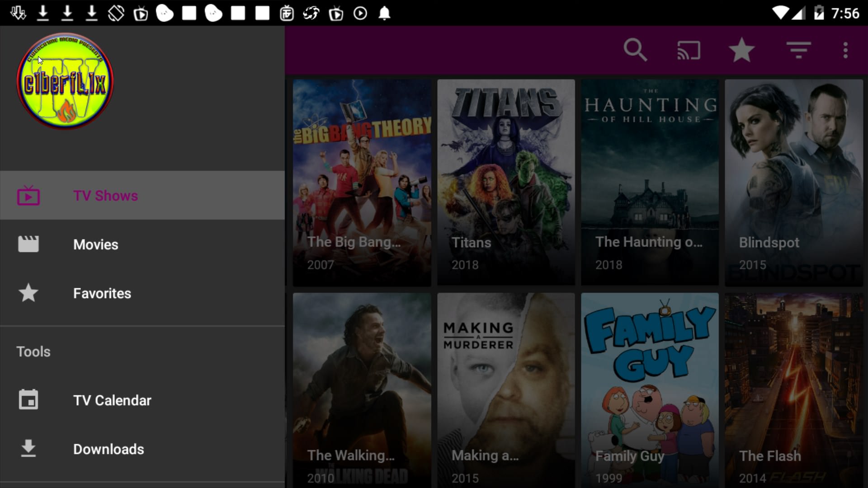The image size is (868, 488).
Task: Choose the Downloads menu entry
Action: (142, 449)
